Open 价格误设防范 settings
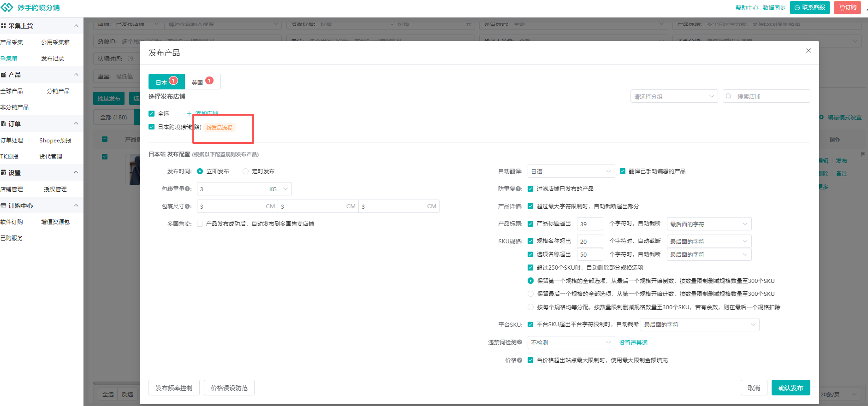The image size is (868, 406). (229, 388)
